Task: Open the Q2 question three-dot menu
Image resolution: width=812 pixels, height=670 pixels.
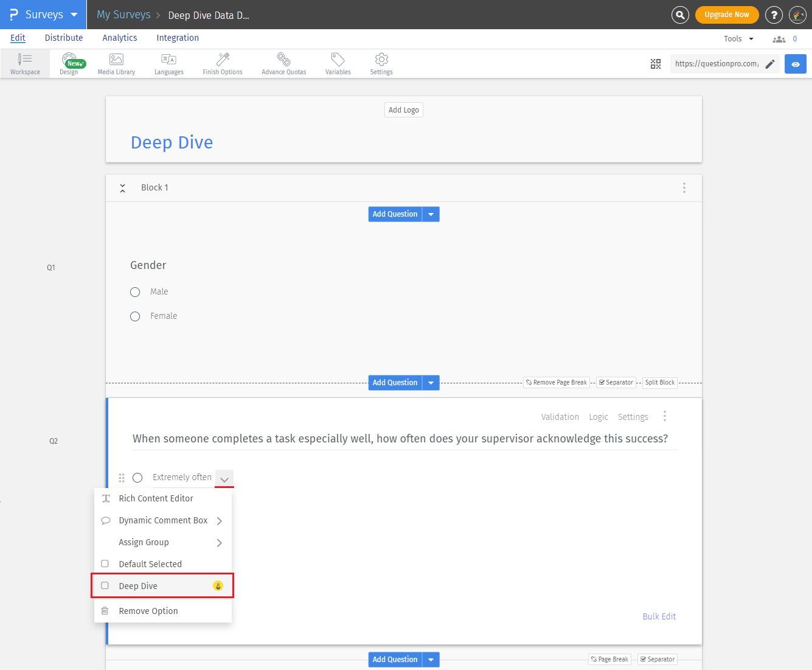Action: point(665,416)
